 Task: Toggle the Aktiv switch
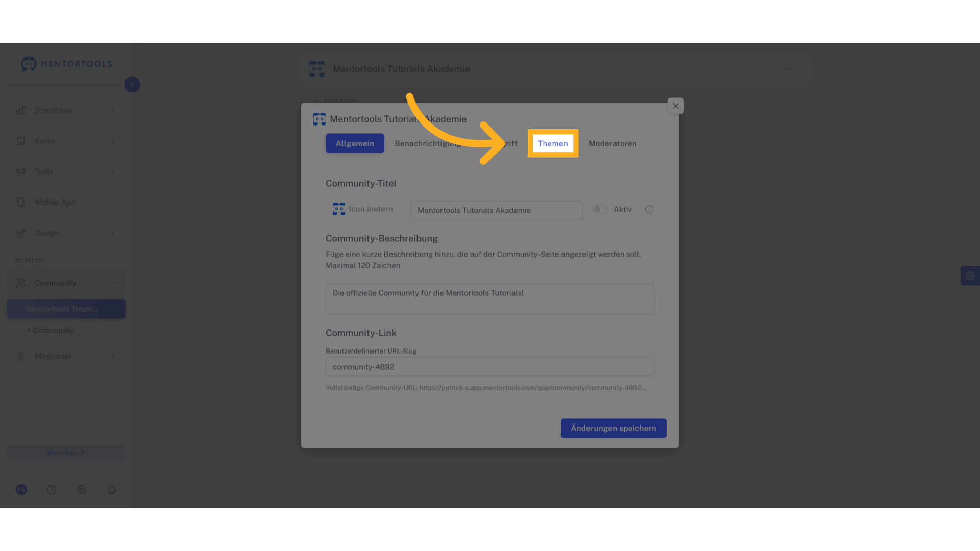click(x=600, y=210)
